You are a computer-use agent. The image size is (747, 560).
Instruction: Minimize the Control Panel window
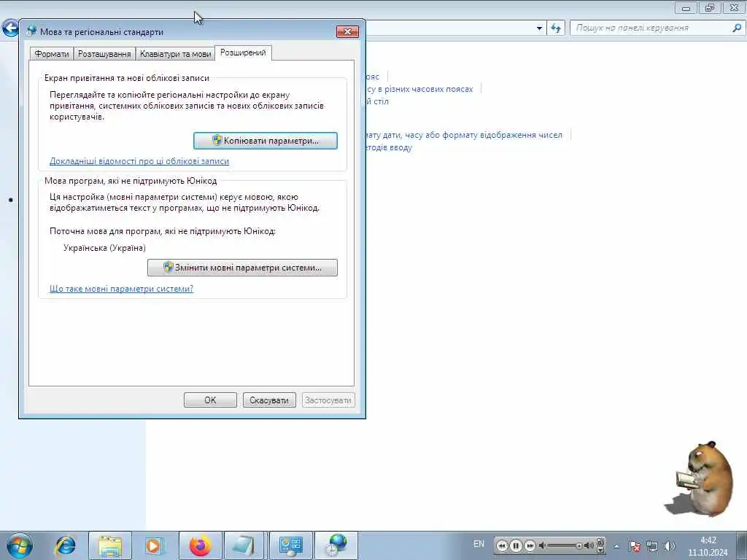(x=686, y=7)
